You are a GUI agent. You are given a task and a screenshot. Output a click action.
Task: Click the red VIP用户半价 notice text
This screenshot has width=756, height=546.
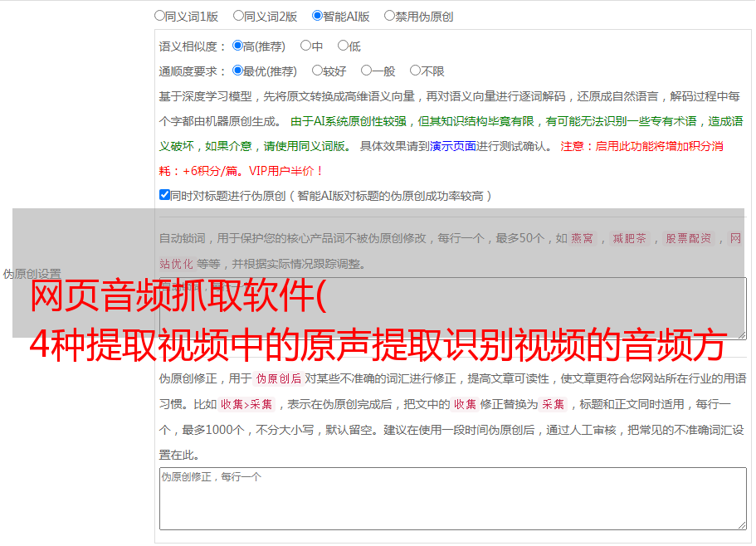285,171
